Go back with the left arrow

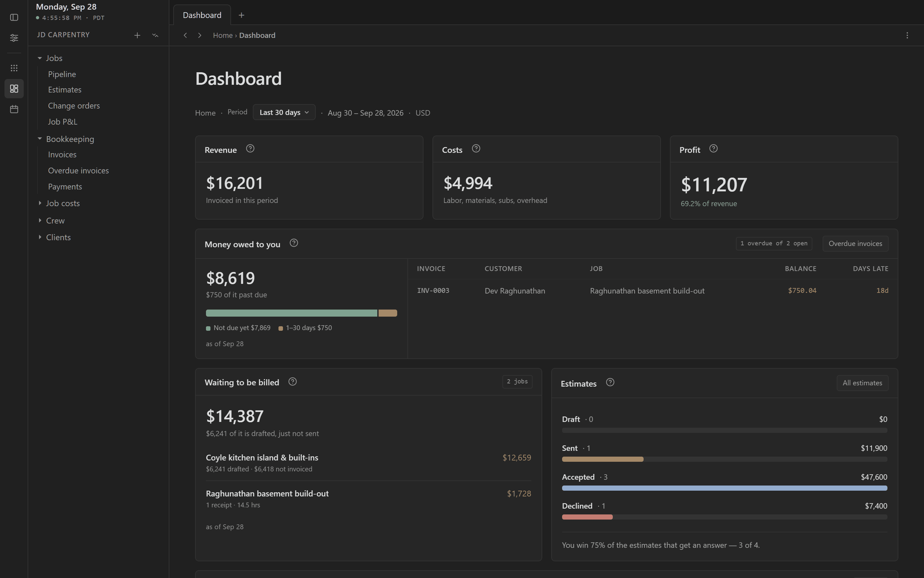click(x=185, y=35)
